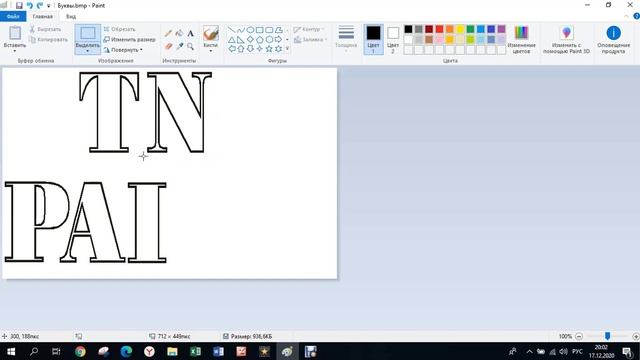640x360 pixels.
Task: Choose the Right arrow shape
Action: point(278,40)
